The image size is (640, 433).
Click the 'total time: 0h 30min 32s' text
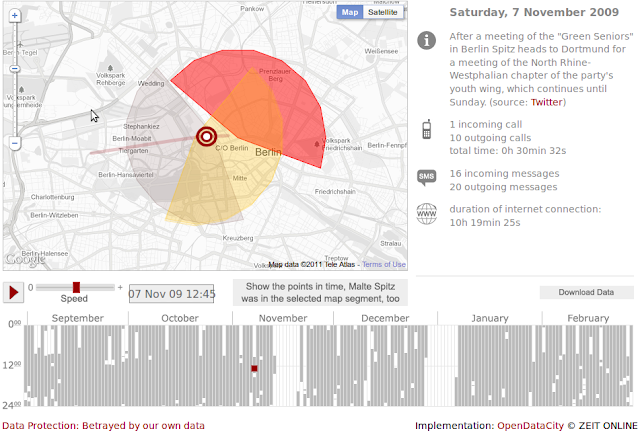(x=508, y=151)
